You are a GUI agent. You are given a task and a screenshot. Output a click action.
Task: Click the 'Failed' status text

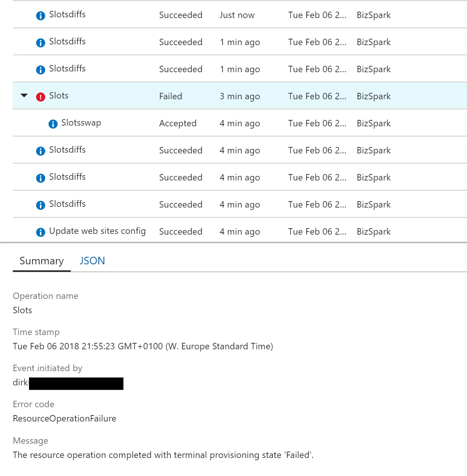[170, 96]
